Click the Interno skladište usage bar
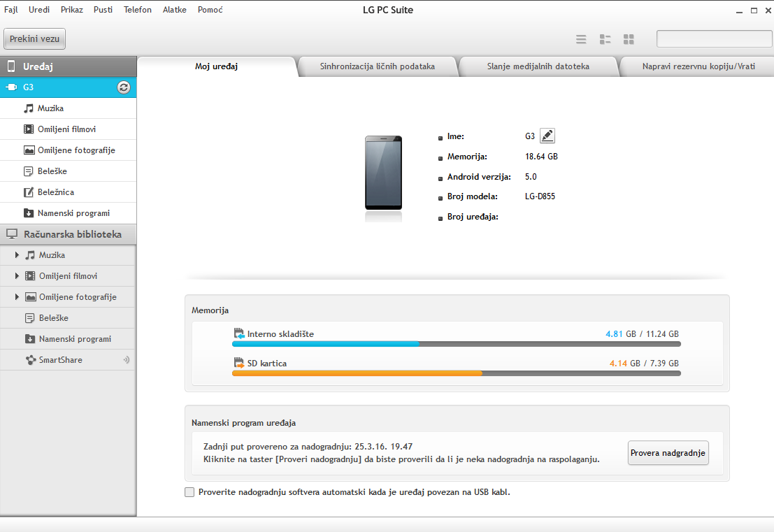Image resolution: width=774 pixels, height=532 pixels. click(x=456, y=344)
